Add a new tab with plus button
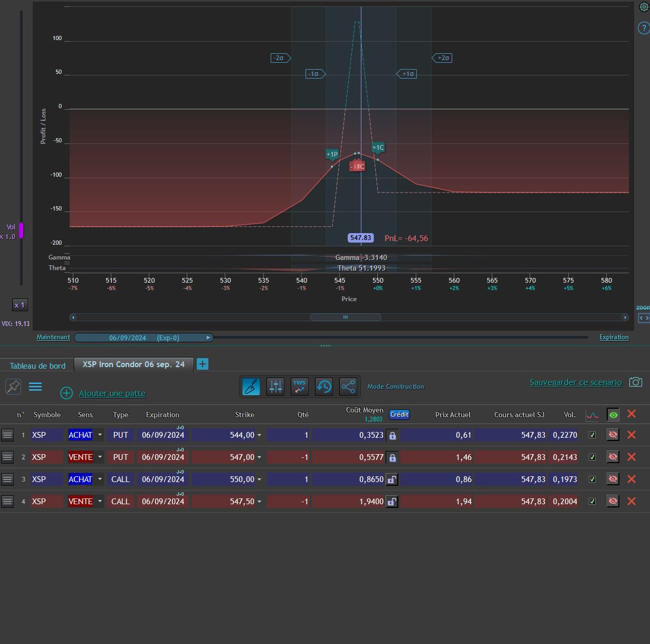The image size is (650, 644). click(203, 364)
